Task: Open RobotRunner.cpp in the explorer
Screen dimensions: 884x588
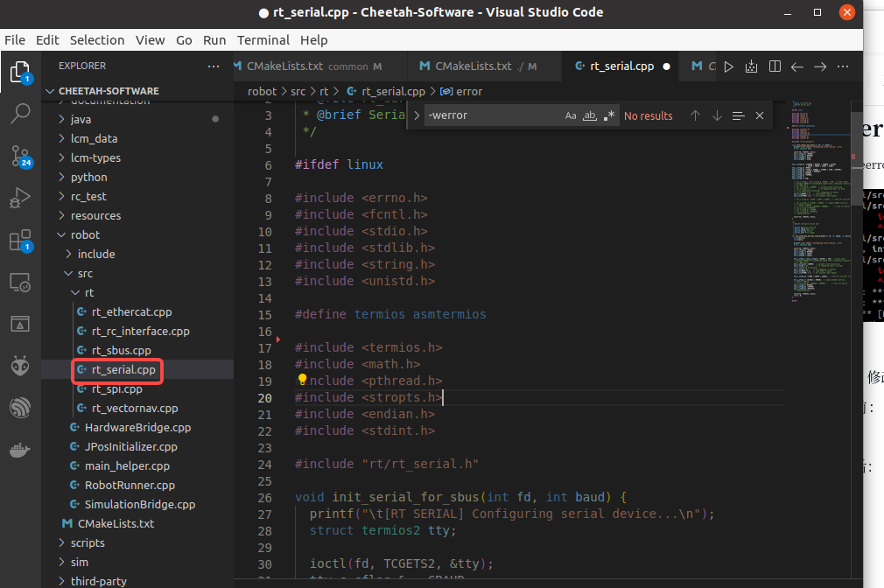Action: [x=130, y=485]
